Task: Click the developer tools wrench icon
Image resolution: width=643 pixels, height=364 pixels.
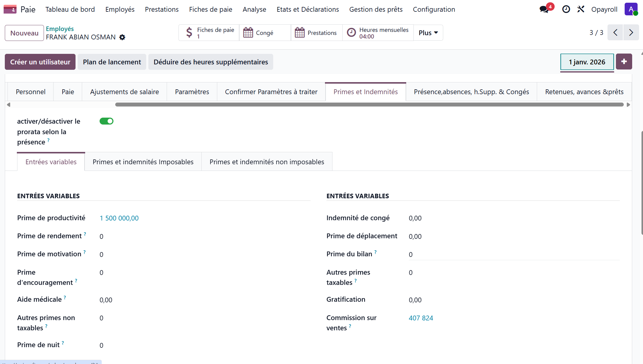Action: pos(581,9)
